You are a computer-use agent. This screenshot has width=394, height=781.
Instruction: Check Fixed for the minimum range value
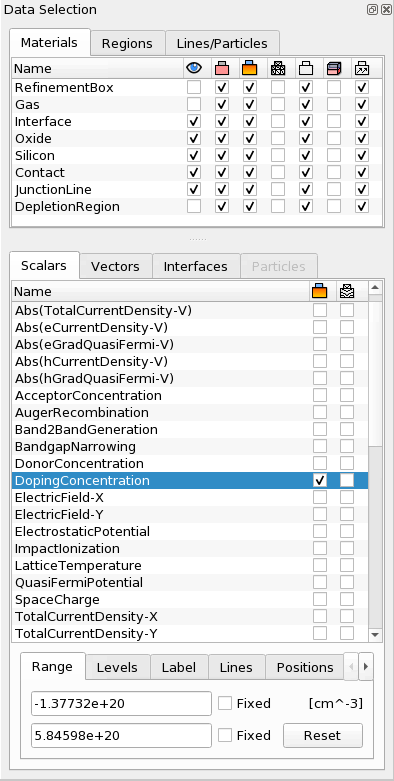point(225,703)
